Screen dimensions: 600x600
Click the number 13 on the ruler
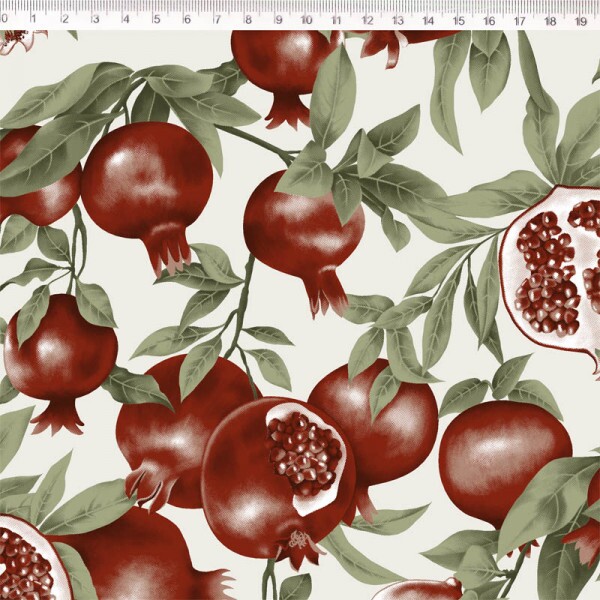click(397, 19)
